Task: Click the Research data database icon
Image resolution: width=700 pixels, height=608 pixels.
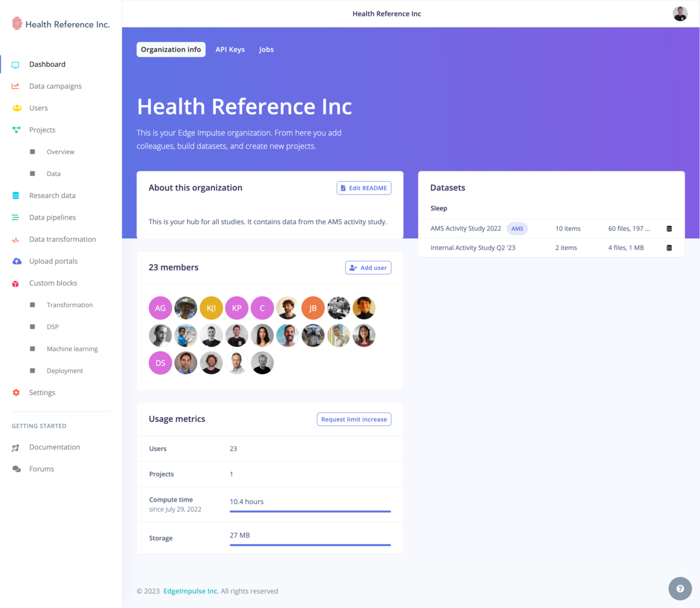Action: pos(16,196)
